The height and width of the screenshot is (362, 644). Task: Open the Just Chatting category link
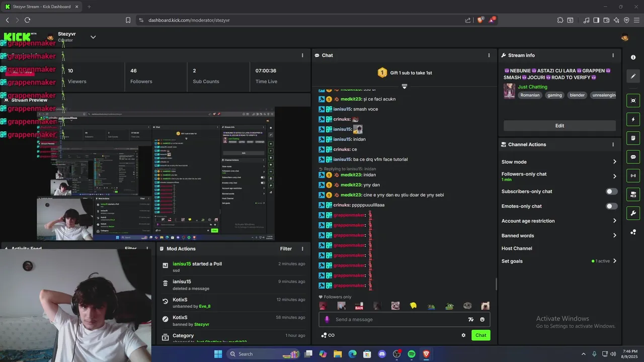pyautogui.click(x=532, y=87)
